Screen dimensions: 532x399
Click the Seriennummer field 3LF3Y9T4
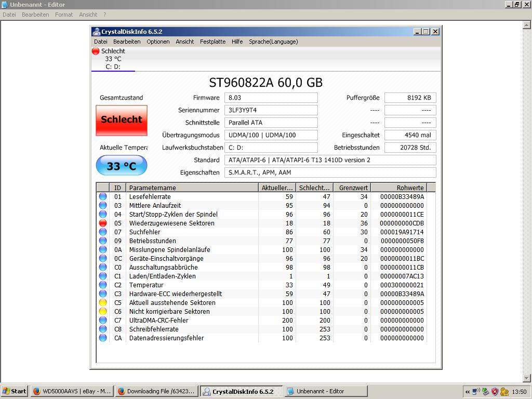[x=271, y=110]
